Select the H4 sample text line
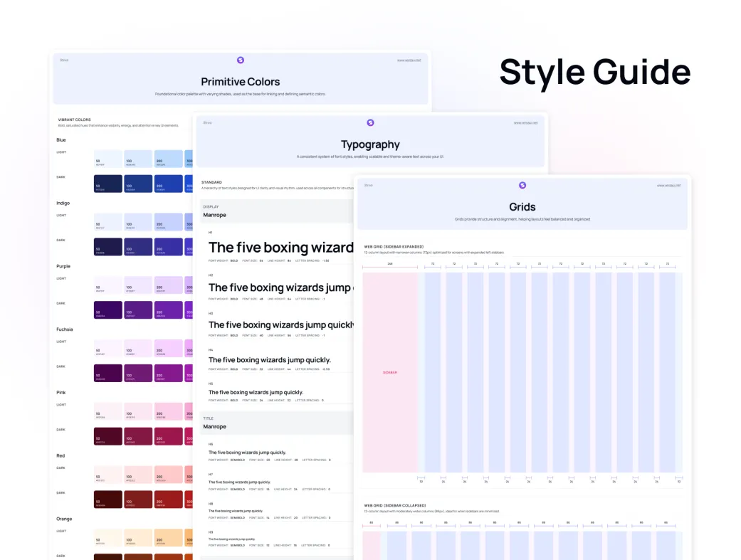This screenshot has width=741, height=560. pos(269,360)
